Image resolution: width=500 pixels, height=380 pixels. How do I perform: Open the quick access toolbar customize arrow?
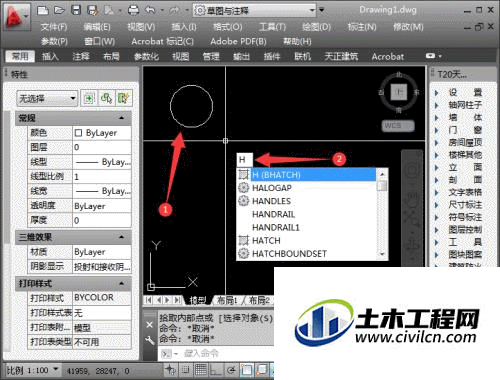point(322,10)
